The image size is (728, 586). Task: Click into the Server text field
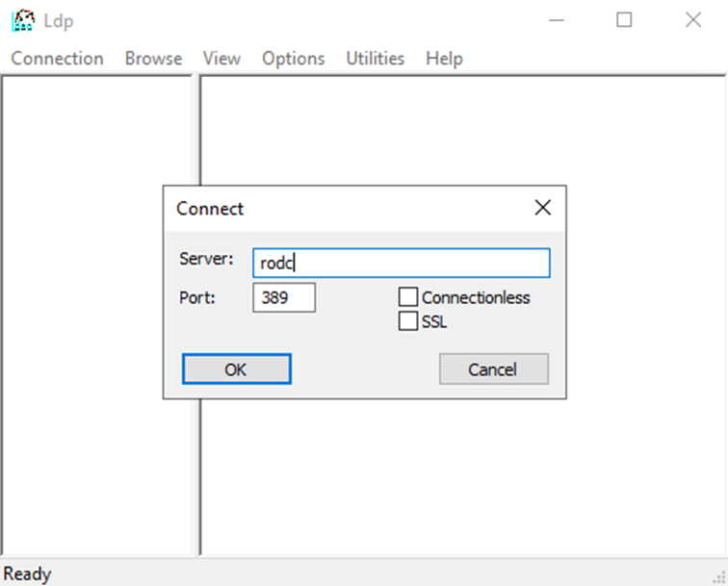[401, 264]
